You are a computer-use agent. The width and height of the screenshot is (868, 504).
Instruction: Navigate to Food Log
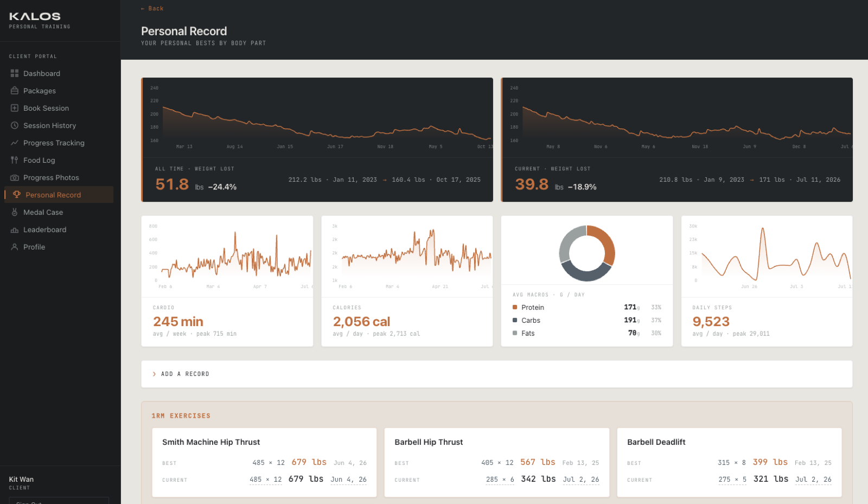(x=59, y=160)
